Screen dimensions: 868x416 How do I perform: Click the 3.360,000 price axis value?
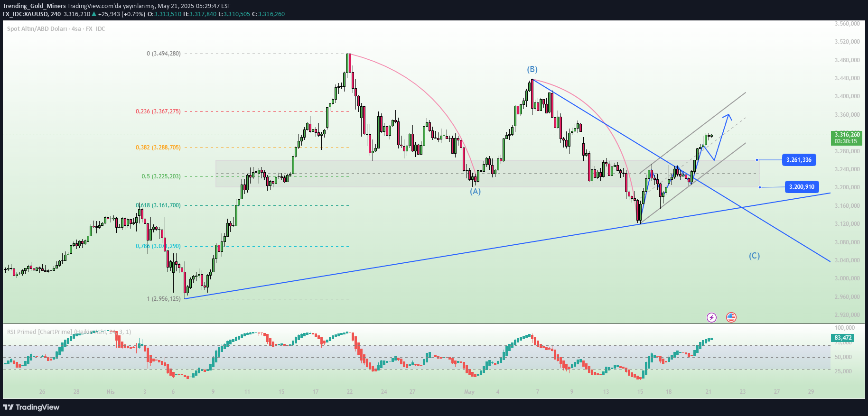(847, 115)
